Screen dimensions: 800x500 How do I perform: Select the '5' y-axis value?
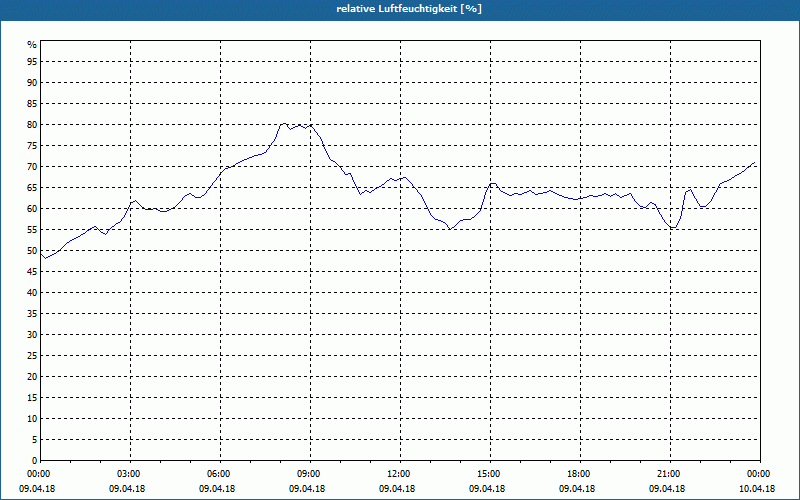pyautogui.click(x=35, y=439)
